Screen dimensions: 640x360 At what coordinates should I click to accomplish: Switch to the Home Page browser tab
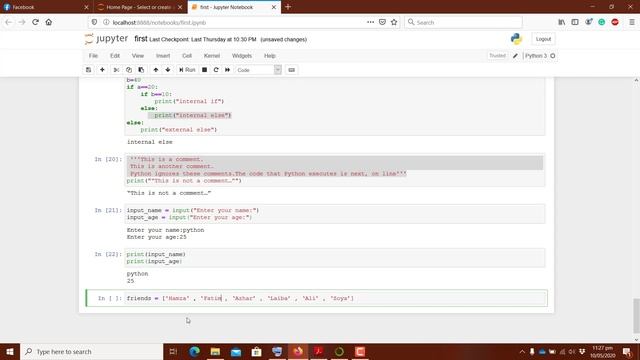pyautogui.click(x=140, y=7)
